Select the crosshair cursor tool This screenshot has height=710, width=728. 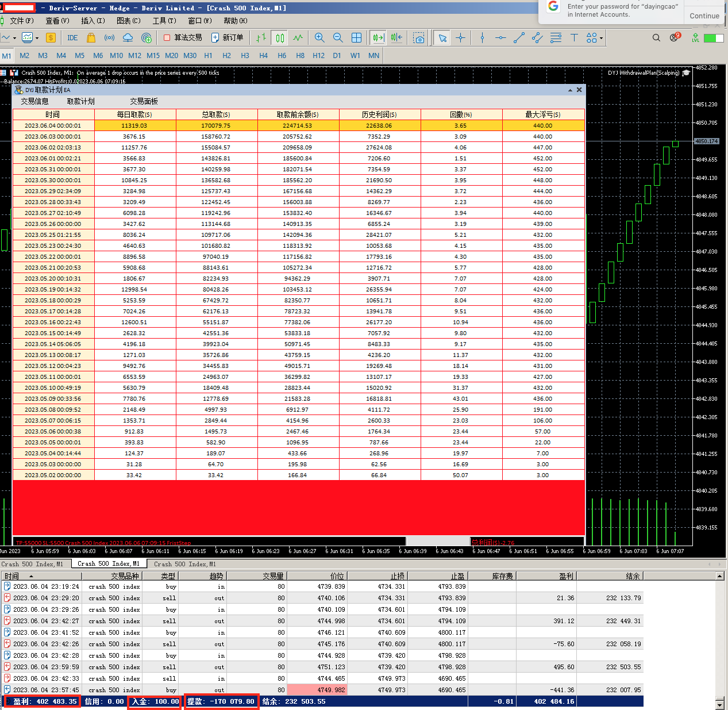tap(460, 38)
